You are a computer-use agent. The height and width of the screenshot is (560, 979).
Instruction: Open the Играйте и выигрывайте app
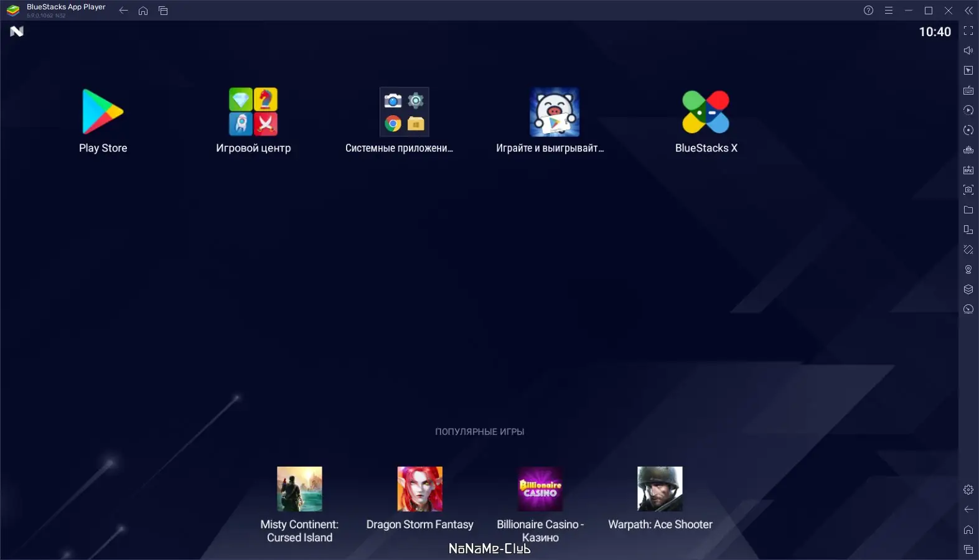[x=555, y=112]
